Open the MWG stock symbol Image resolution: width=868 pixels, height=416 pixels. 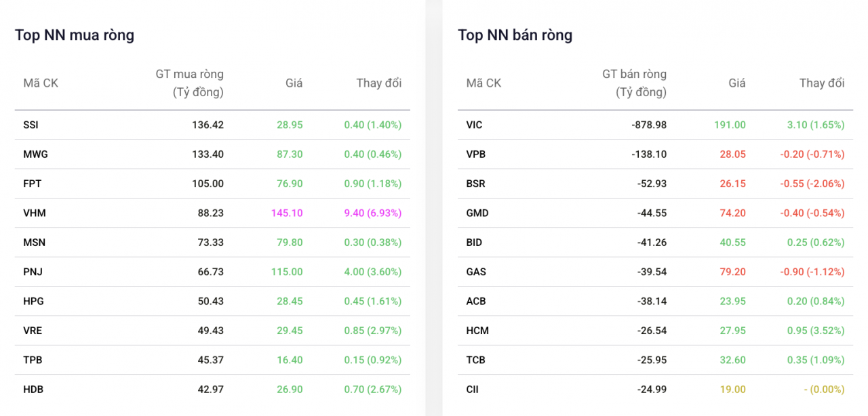coord(35,154)
